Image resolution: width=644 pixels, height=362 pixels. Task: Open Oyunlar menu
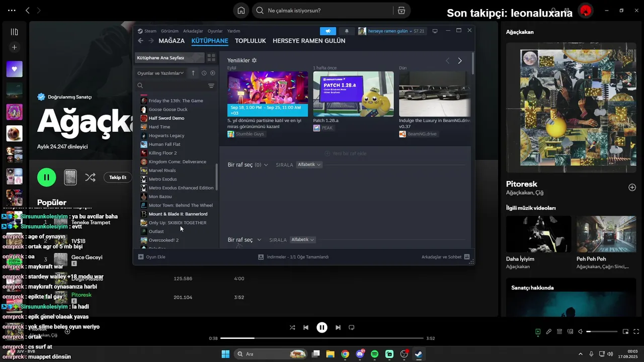click(215, 31)
